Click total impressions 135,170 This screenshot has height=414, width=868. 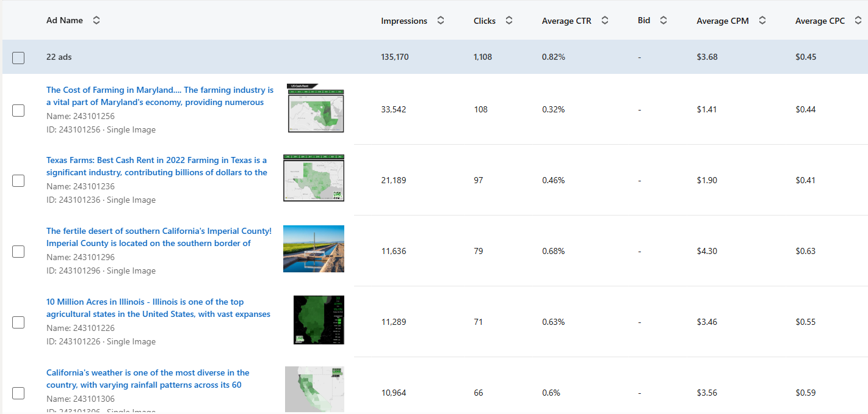395,57
